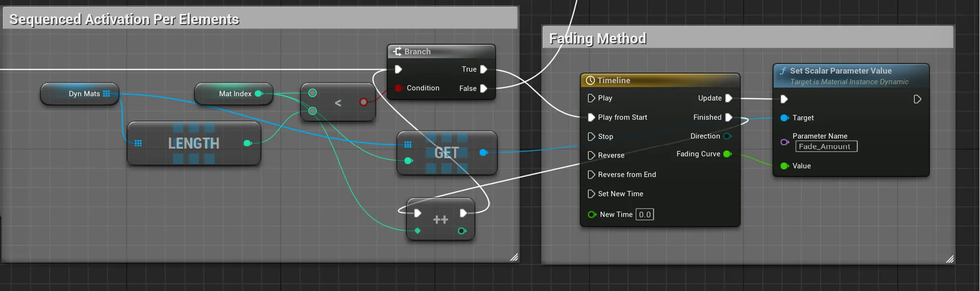
Task: Click the GET node index input pin
Action: pyautogui.click(x=408, y=161)
